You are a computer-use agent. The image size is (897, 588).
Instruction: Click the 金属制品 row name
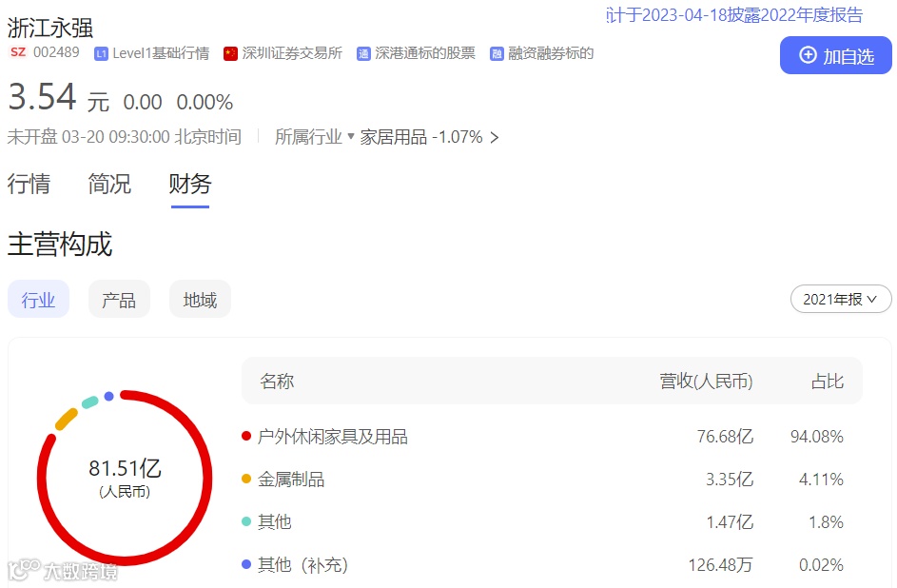point(291,479)
